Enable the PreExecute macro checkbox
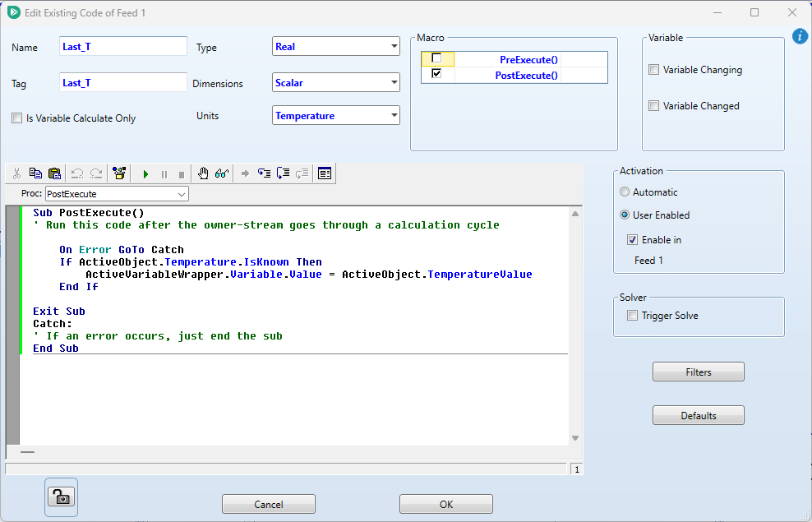The image size is (812, 522). (436, 59)
